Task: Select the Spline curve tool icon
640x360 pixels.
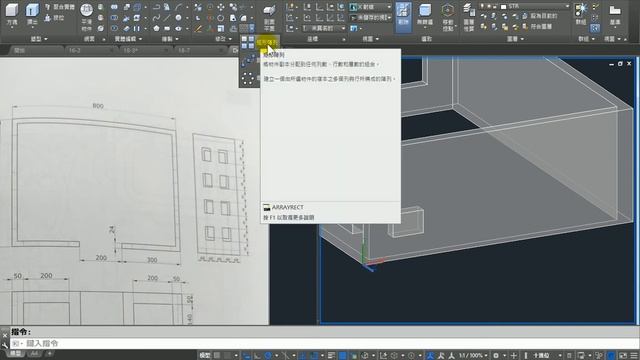Action: tap(156, 18)
